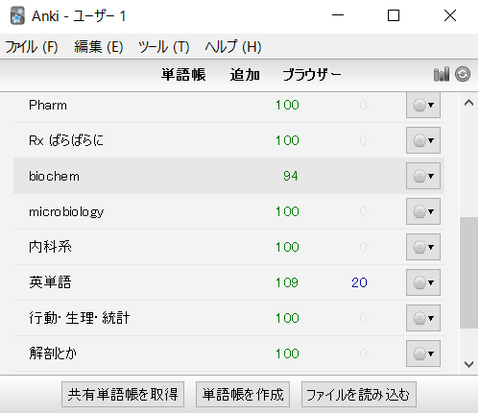Screen dimensions: 480x415
Task: Click the ファイルを読み込む button
Action: point(359,395)
